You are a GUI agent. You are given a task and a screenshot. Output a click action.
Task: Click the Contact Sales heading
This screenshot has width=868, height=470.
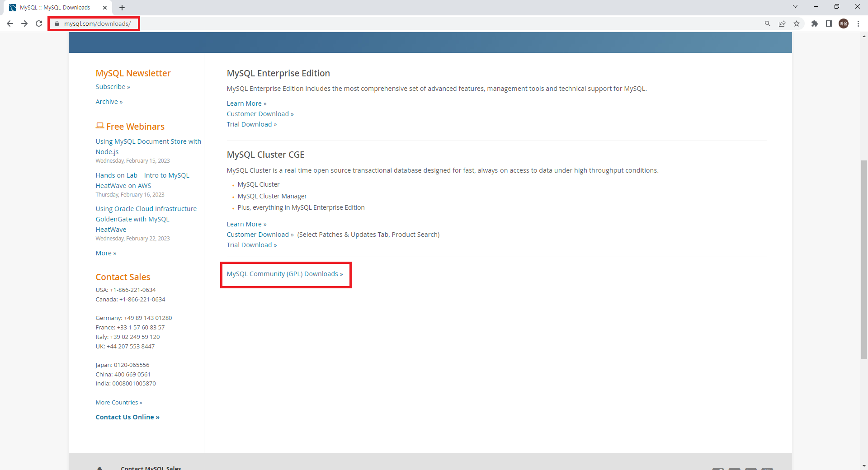point(123,277)
